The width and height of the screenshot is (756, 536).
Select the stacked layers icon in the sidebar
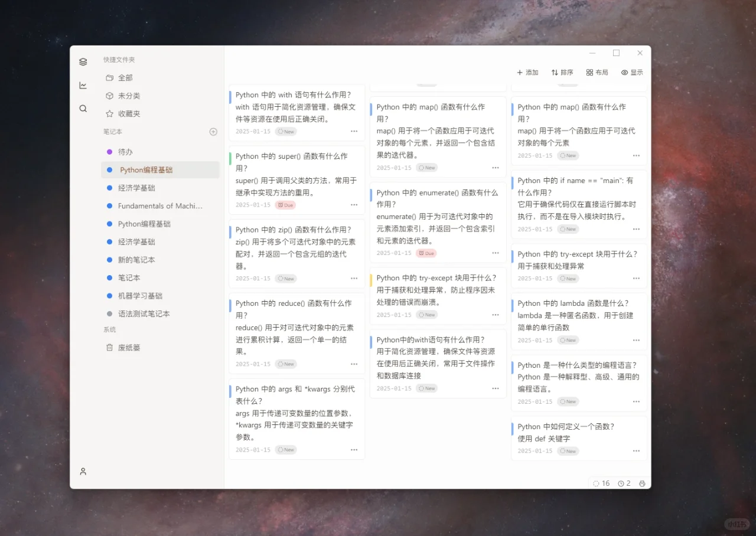coord(83,61)
